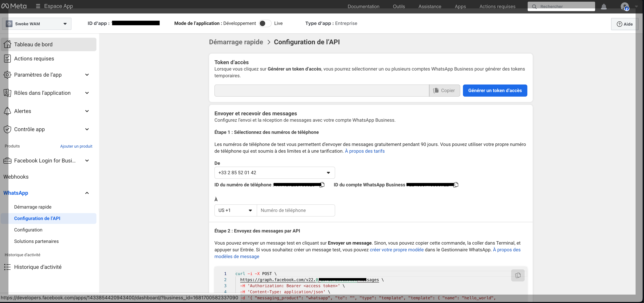644x303 pixels.
Task: Open the Apps menu
Action: pyautogui.click(x=460, y=7)
